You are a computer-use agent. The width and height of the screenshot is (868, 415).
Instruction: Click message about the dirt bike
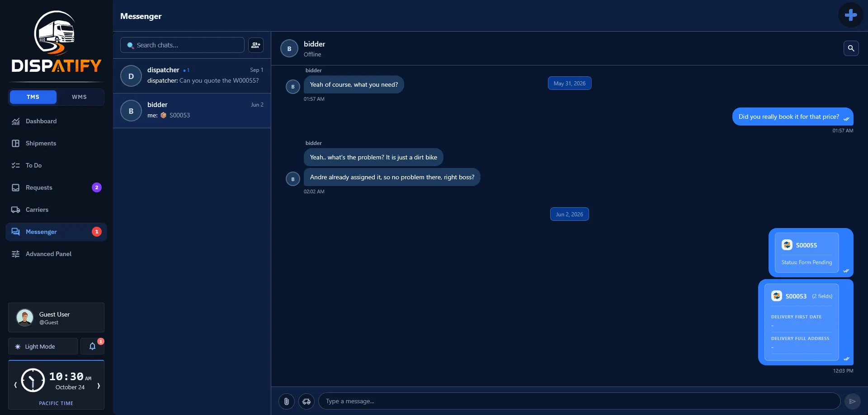(373, 157)
